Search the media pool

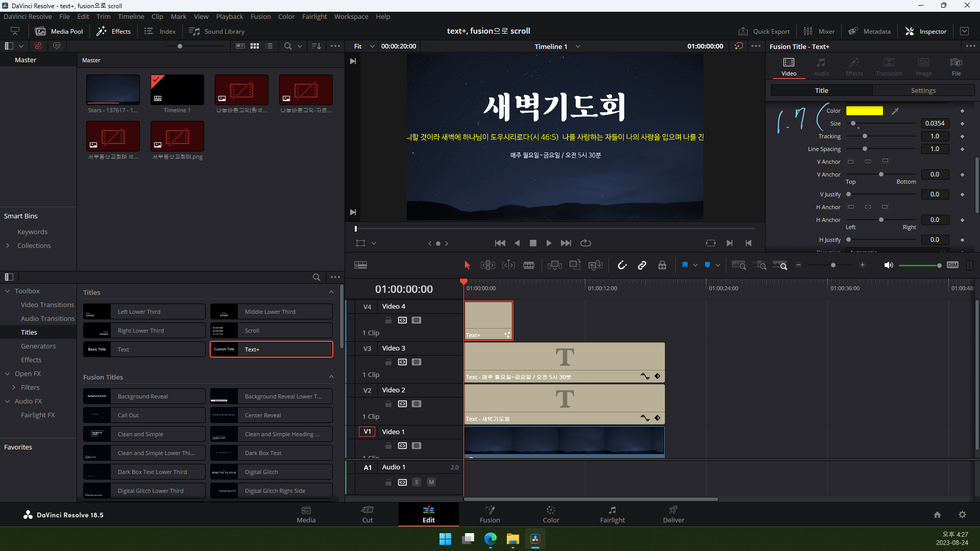coord(288,46)
